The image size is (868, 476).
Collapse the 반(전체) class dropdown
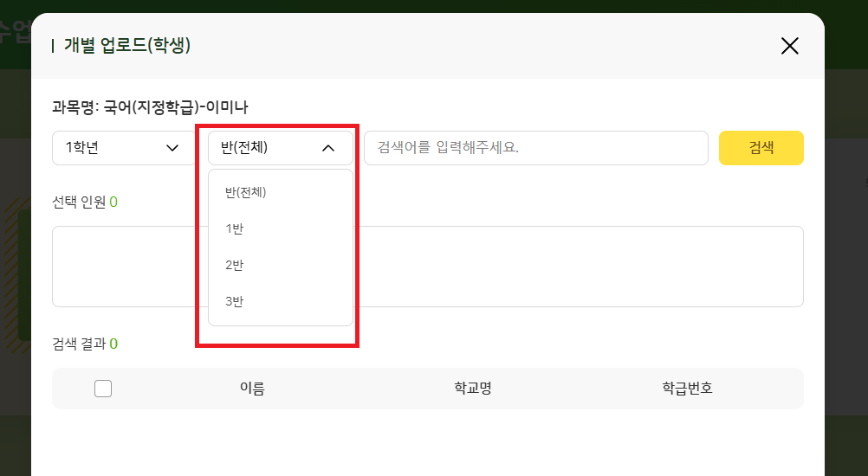point(280,148)
